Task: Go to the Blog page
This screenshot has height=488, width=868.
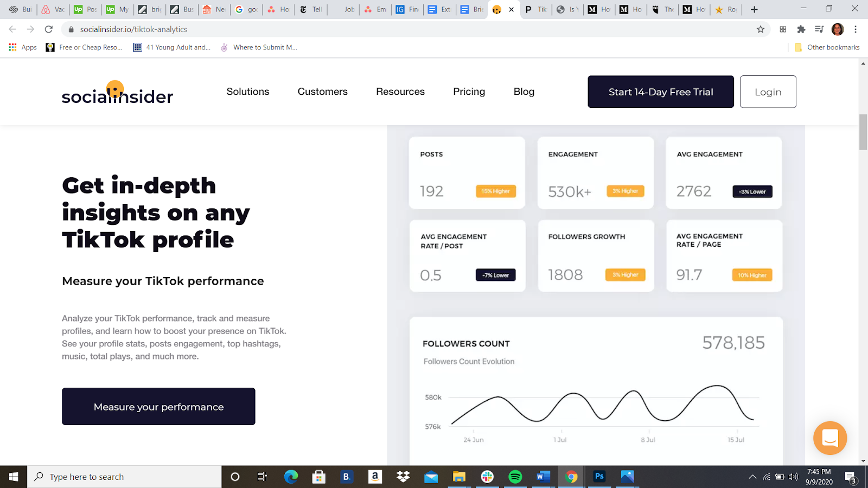Action: [x=524, y=92]
